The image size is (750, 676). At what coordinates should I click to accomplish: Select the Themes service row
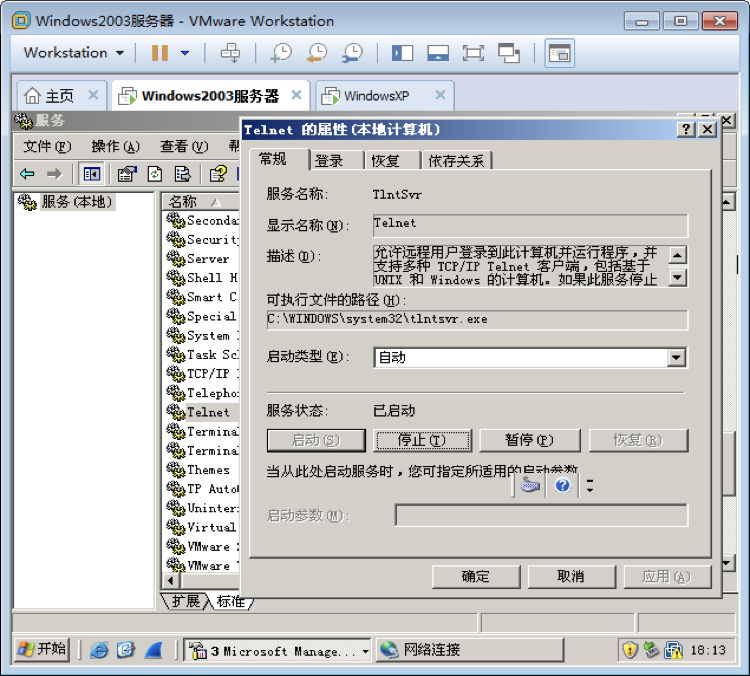coord(202,470)
